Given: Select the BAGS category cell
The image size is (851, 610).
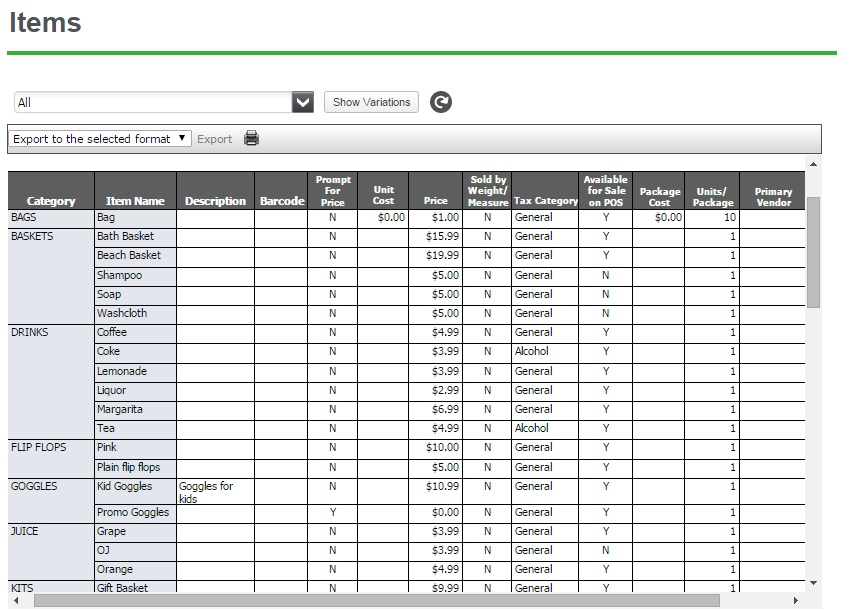Looking at the screenshot, I should [51, 219].
